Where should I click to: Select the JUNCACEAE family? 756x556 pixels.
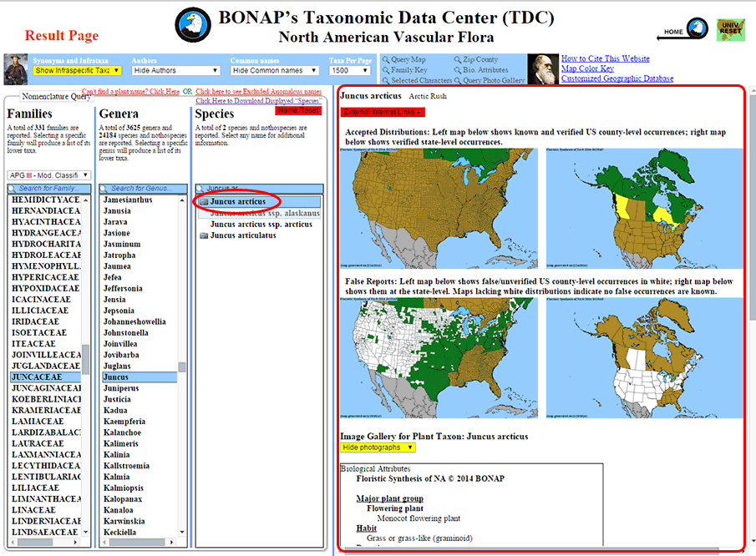tap(45, 377)
